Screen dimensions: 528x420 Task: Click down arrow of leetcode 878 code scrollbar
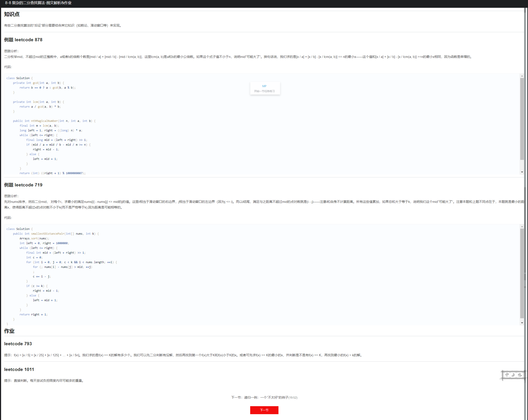(522, 172)
